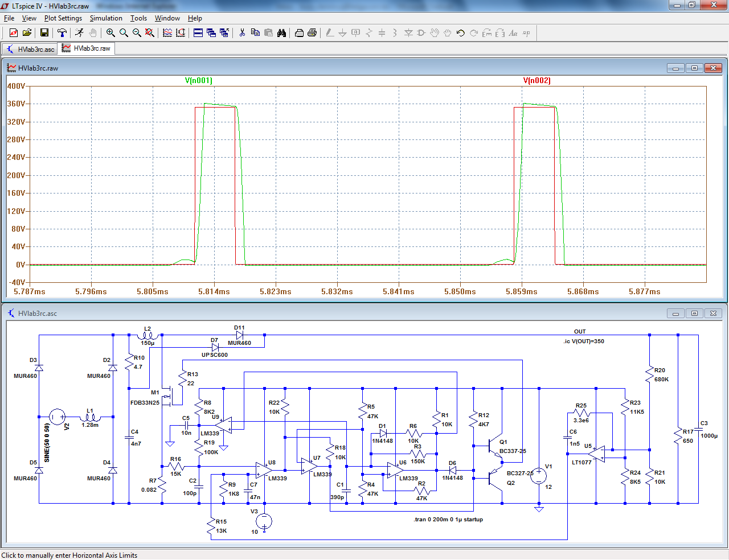The width and height of the screenshot is (729, 560).
Task: Select the Resistor placement tool
Action: 369,33
